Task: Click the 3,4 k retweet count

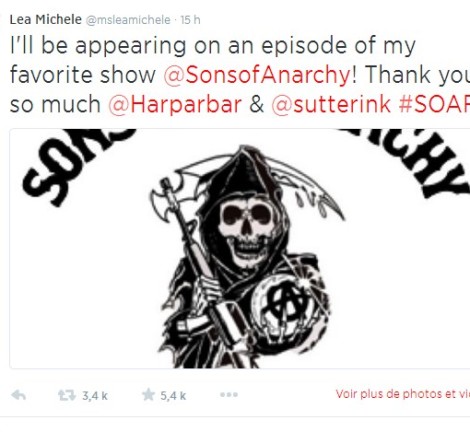Action: [95, 396]
